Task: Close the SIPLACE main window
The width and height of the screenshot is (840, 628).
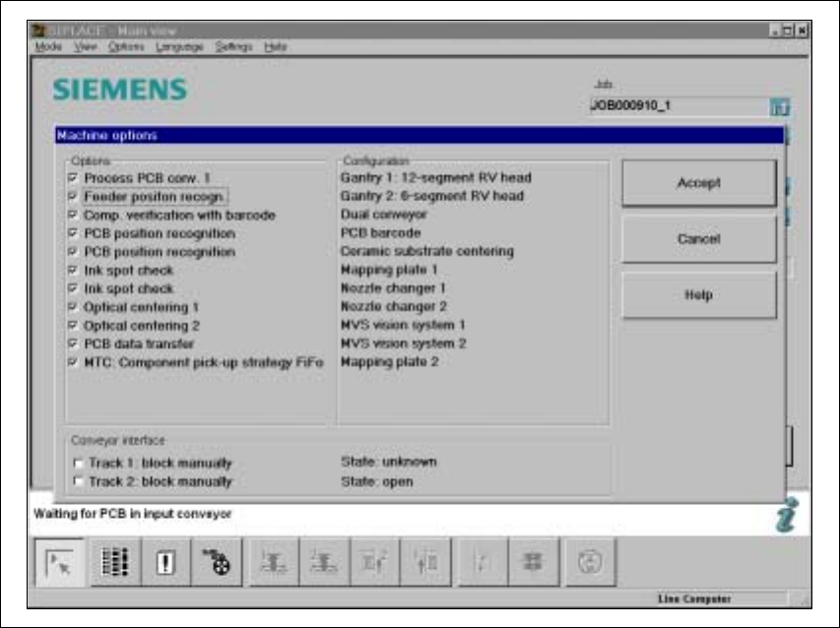Action: (x=802, y=31)
